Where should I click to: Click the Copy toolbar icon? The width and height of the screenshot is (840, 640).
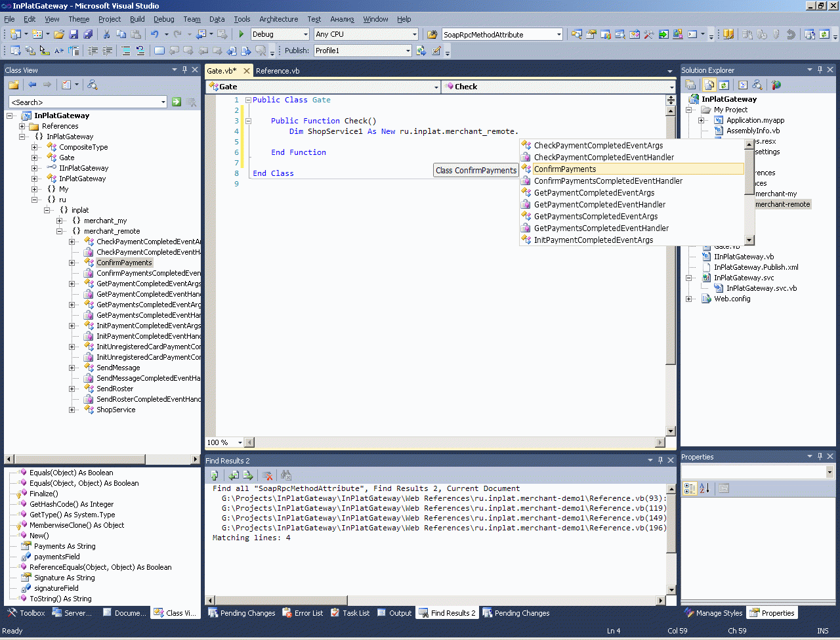point(121,34)
